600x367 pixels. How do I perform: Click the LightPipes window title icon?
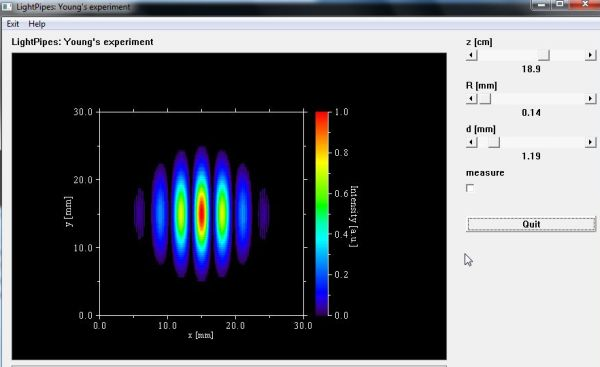click(x=7, y=7)
